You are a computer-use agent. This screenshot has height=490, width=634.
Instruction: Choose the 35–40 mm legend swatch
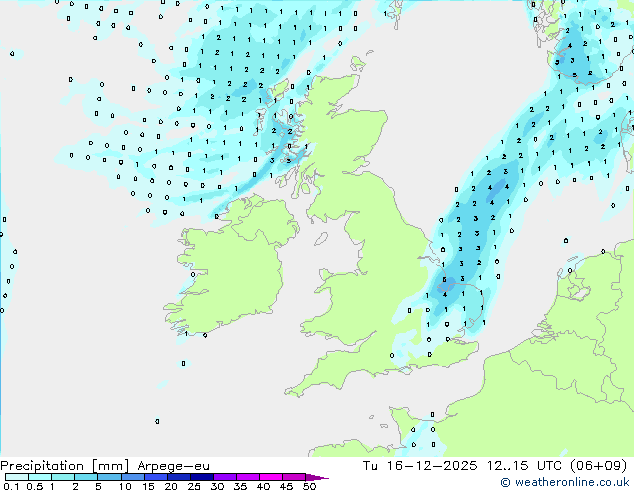coord(247,477)
